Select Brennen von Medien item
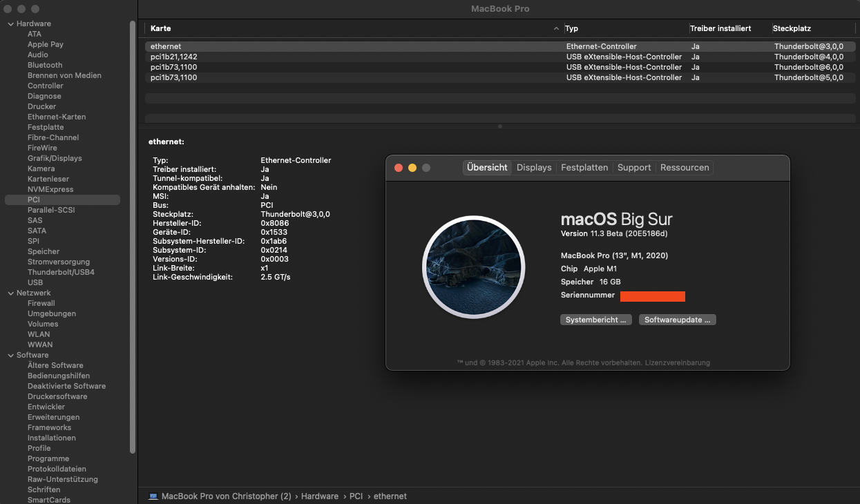Image resolution: width=860 pixels, height=504 pixels. [x=64, y=75]
